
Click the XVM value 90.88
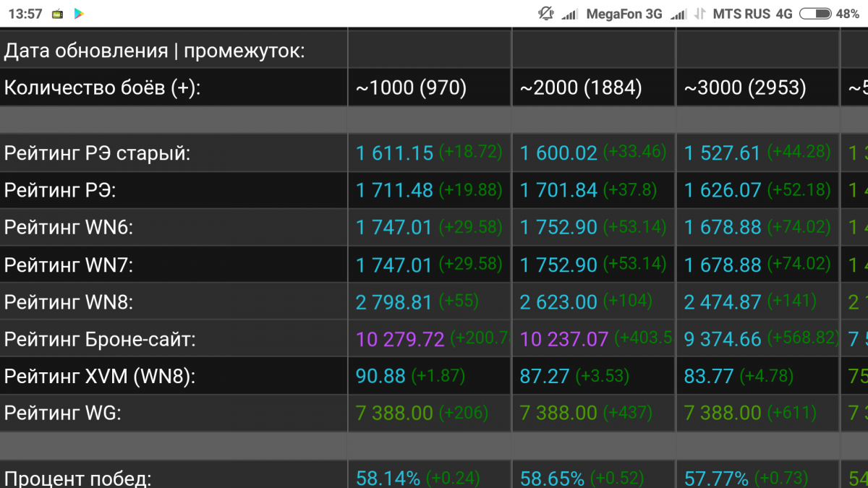click(380, 377)
